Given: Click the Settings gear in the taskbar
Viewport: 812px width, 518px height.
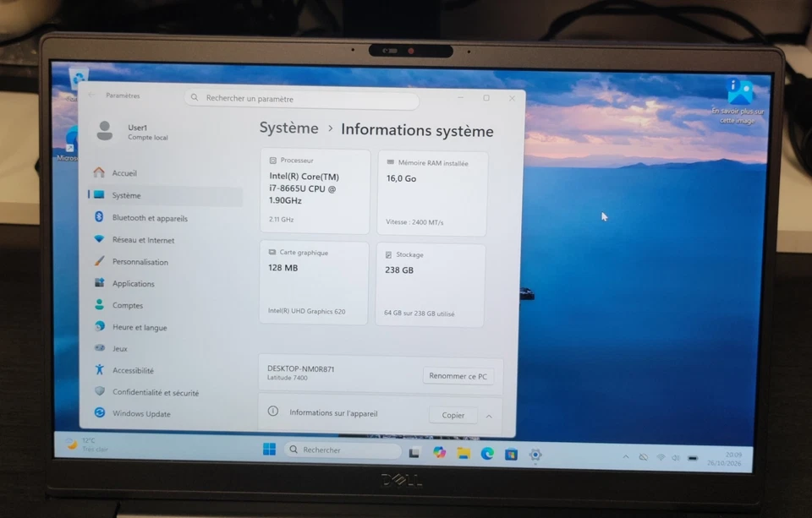Looking at the screenshot, I should pos(535,455).
